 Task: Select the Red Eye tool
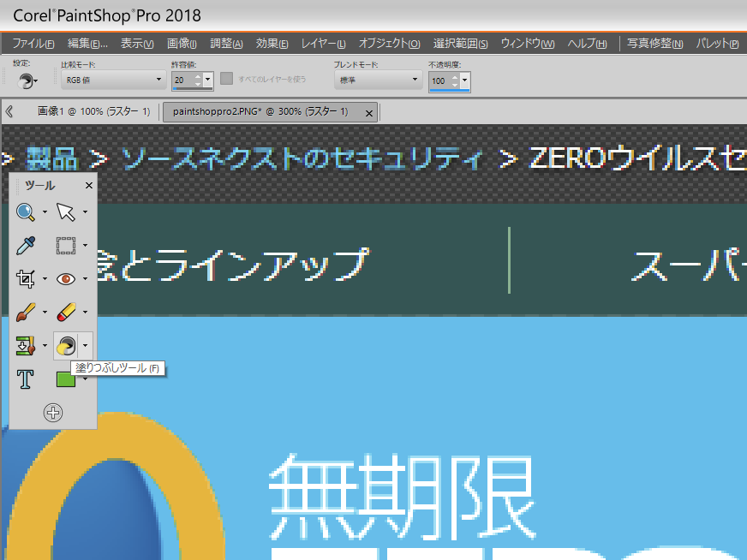click(65, 278)
